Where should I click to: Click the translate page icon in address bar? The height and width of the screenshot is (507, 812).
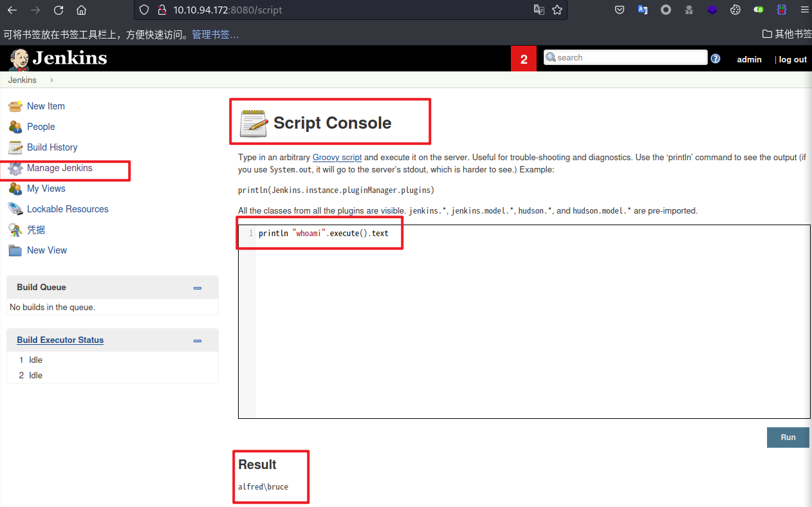(539, 10)
